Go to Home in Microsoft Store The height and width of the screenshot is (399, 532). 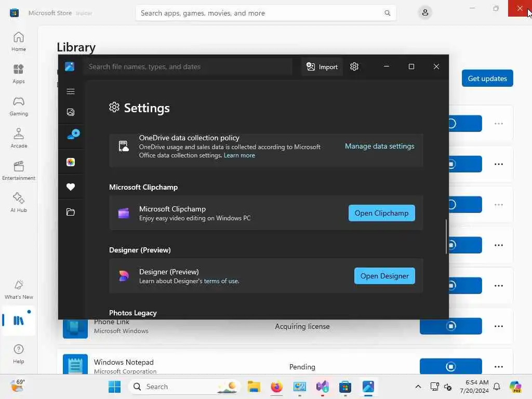(19, 42)
